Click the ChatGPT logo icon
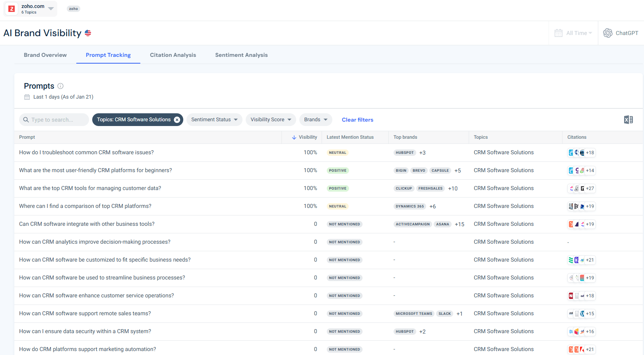The image size is (644, 355). 607,33
